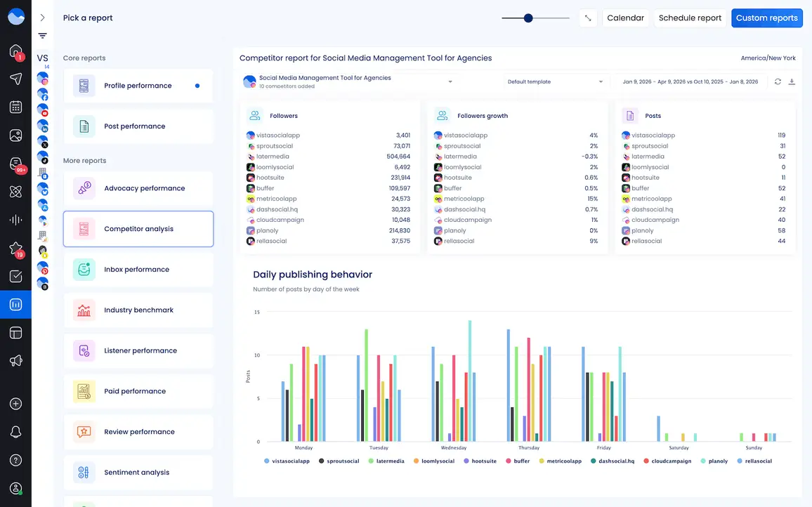The width and height of the screenshot is (812, 507).
Task: Open the analytics waveform icon in the sidebar
Action: tap(15, 219)
